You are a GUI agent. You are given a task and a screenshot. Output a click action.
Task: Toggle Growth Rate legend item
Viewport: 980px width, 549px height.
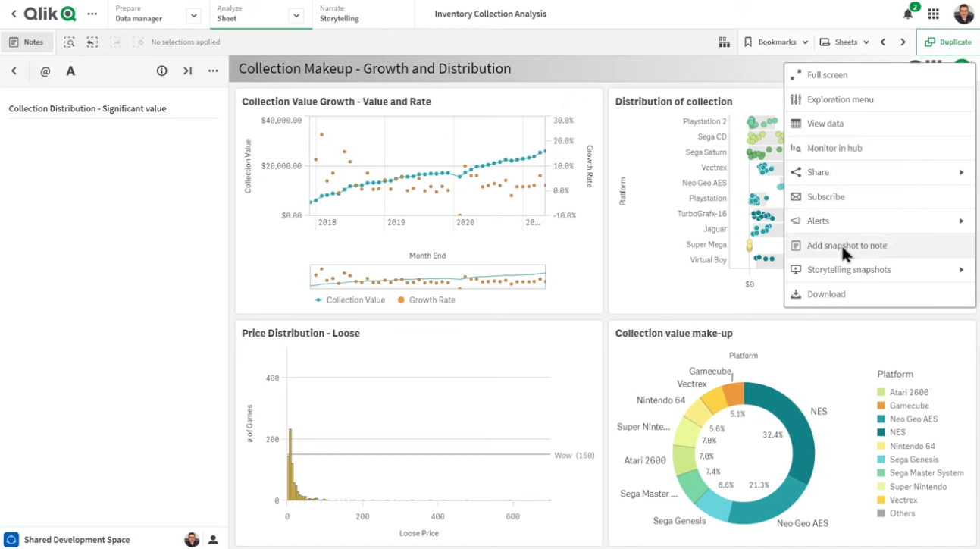pyautogui.click(x=426, y=300)
